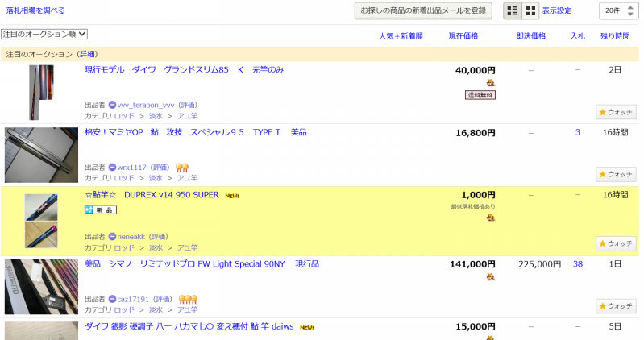Image resolution: width=644 pixels, height=340 pixels.
Task: Open seller wrx1117 profile
Action: coord(131,168)
